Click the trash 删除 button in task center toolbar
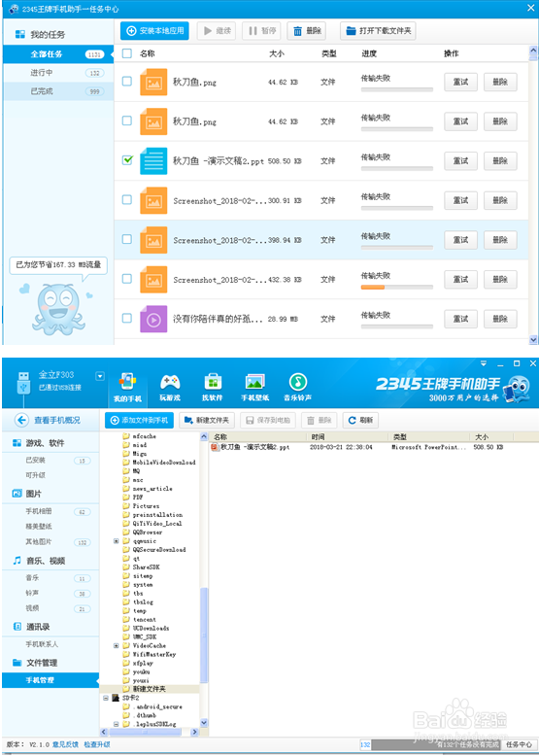The image size is (539, 756). [x=306, y=31]
